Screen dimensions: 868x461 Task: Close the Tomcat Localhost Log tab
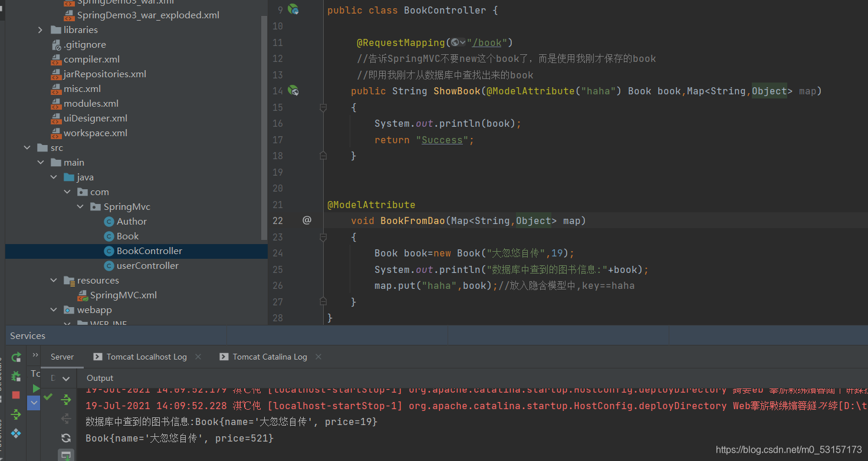(x=198, y=357)
